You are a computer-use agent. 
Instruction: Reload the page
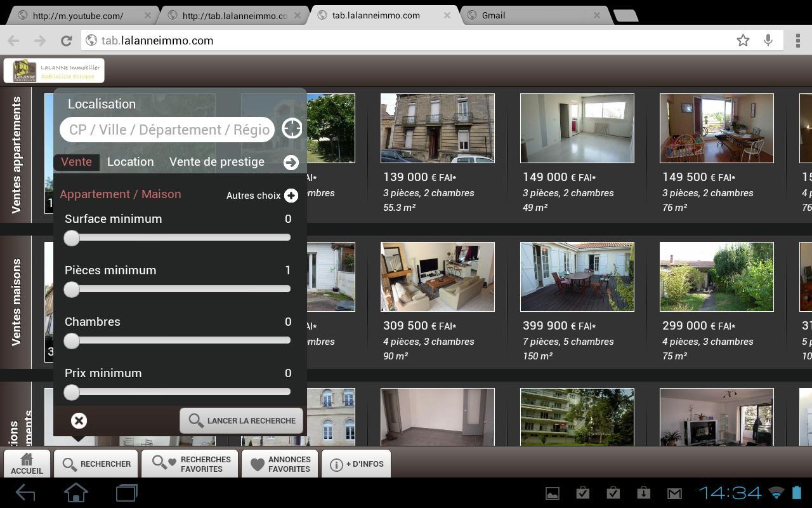[x=66, y=41]
